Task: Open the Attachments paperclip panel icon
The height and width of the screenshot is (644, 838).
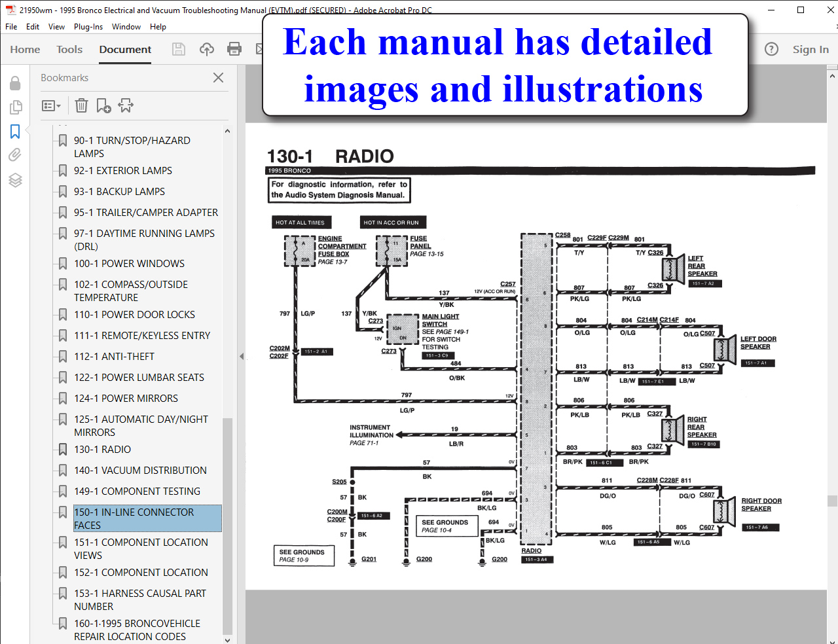Action: coord(15,155)
